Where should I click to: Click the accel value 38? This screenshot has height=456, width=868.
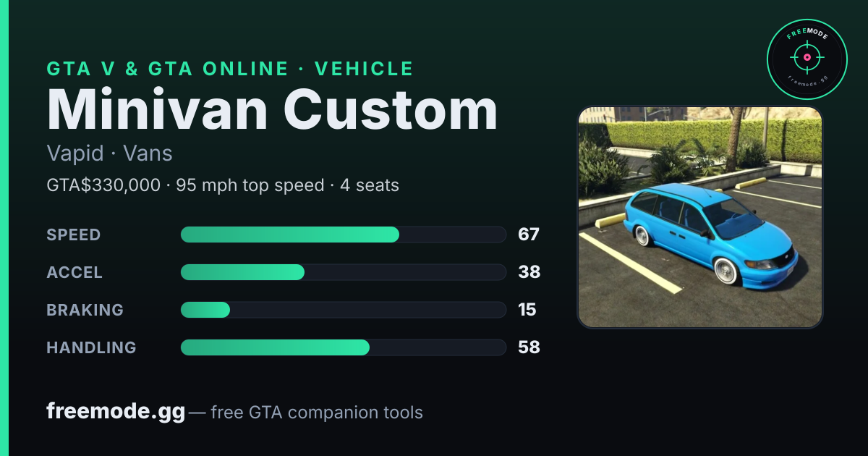(529, 272)
